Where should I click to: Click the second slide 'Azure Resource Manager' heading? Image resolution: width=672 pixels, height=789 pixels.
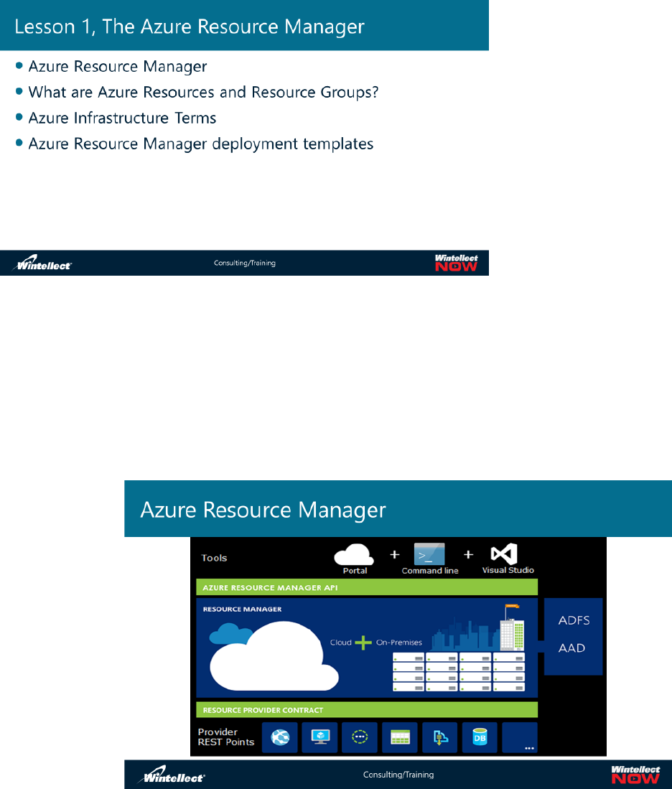pos(263,510)
